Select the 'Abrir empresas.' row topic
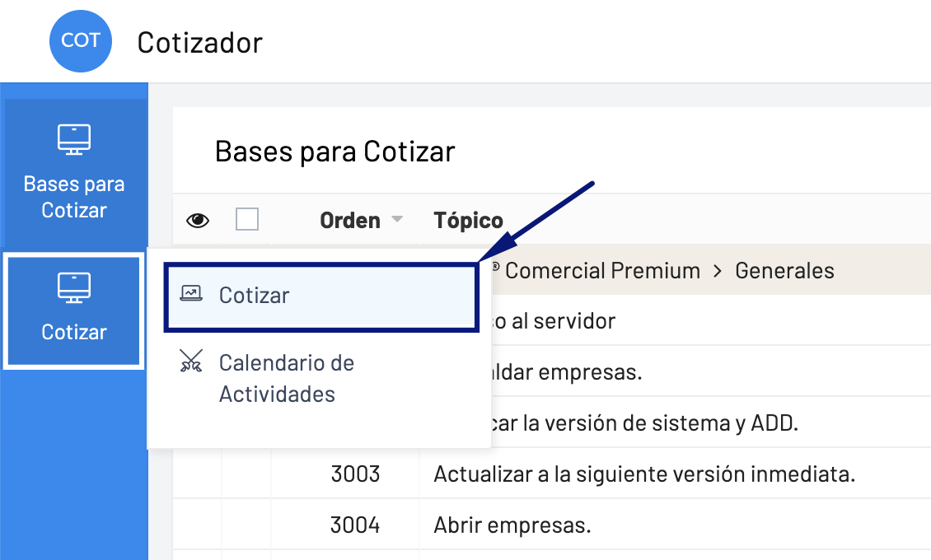 tap(512, 525)
